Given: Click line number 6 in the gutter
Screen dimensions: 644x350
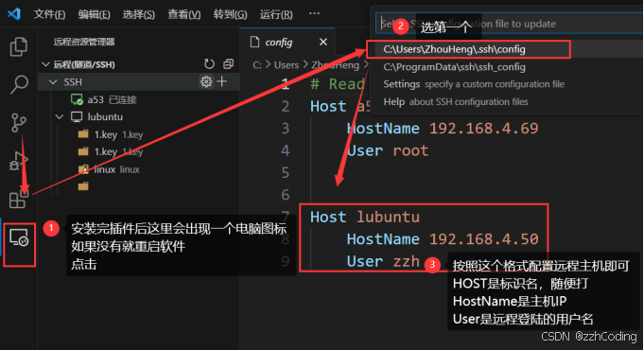Looking at the screenshot, I should [x=286, y=195].
